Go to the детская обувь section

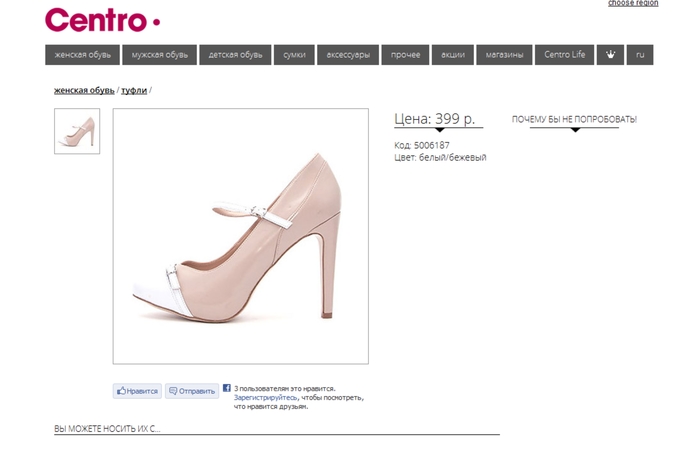pos(235,55)
